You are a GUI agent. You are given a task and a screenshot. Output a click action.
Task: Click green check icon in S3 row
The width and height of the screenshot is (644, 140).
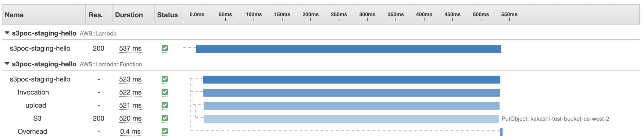[x=165, y=118]
